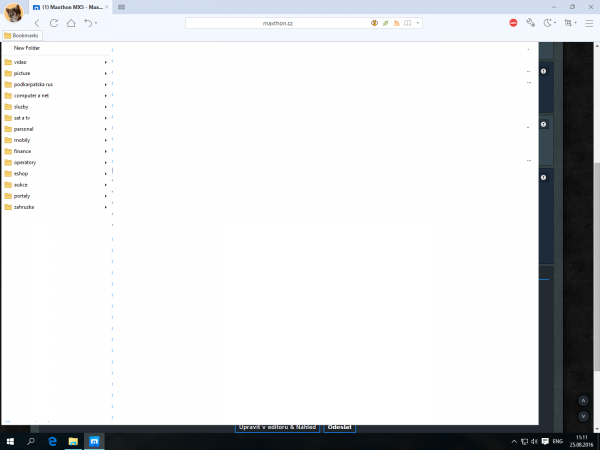Open the eshop bookmarks folder
The image size is (600, 450).
click(x=21, y=173)
